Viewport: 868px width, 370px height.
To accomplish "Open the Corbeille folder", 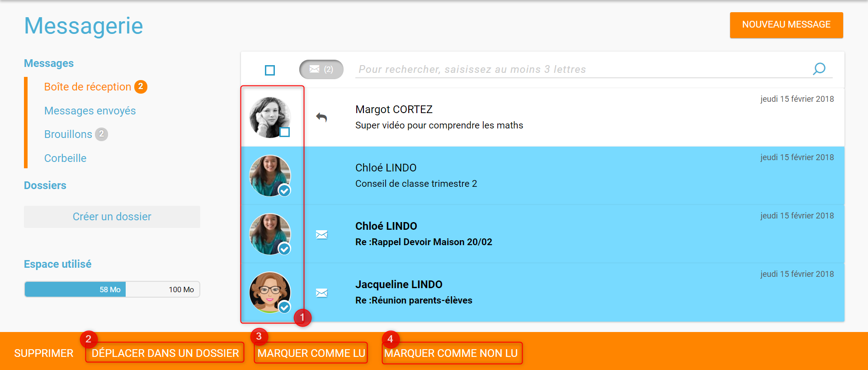I will (x=66, y=158).
